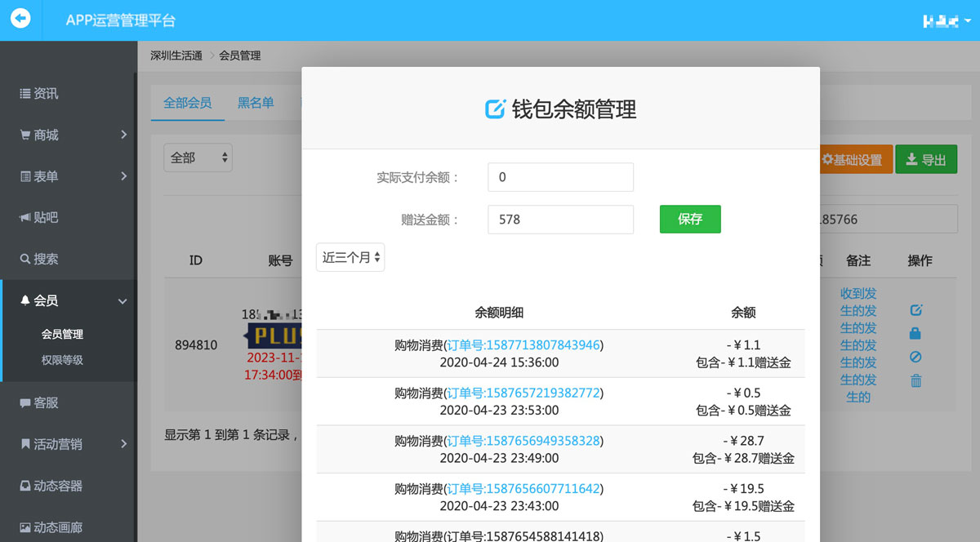Click the 余额明细 column header
This screenshot has height=542, width=980.
(499, 313)
